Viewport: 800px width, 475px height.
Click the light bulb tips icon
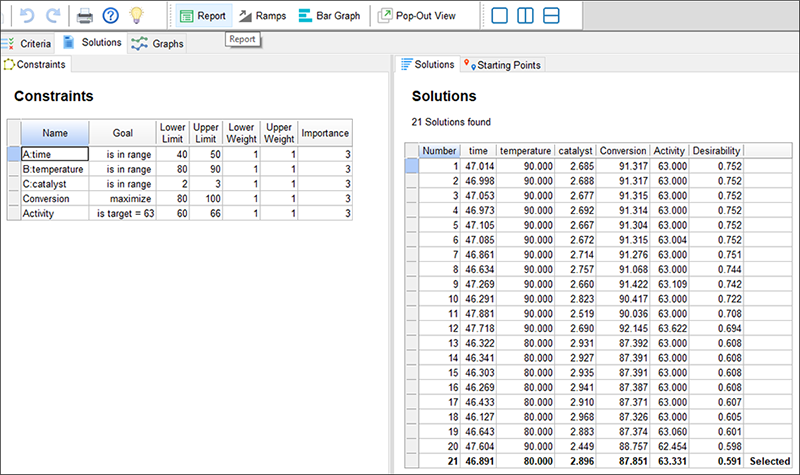138,16
